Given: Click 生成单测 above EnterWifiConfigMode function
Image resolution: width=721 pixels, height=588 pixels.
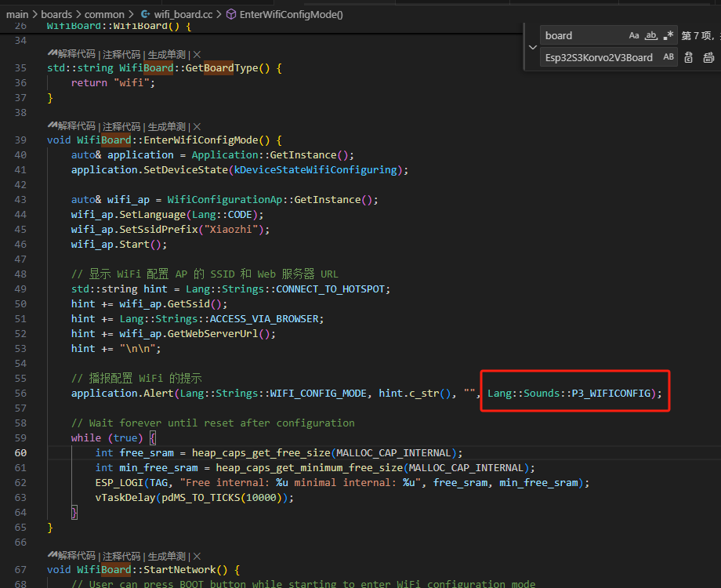Looking at the screenshot, I should pos(166,126).
